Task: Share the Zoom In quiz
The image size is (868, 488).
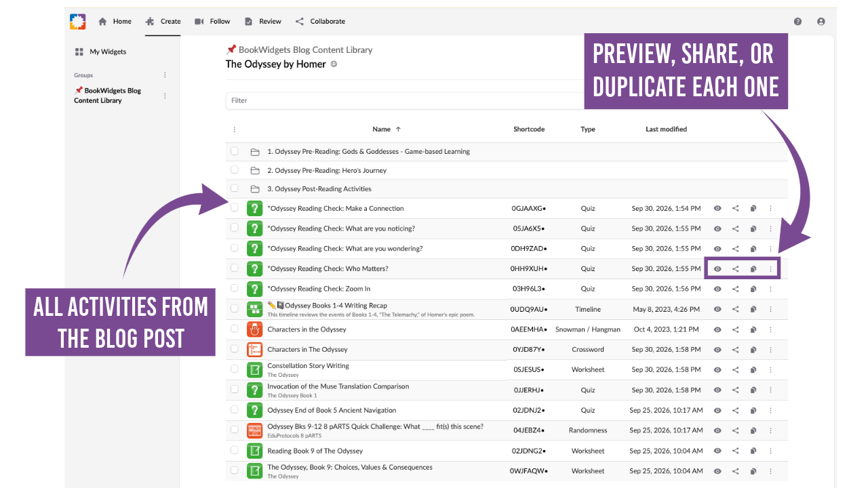Action: pos(736,289)
